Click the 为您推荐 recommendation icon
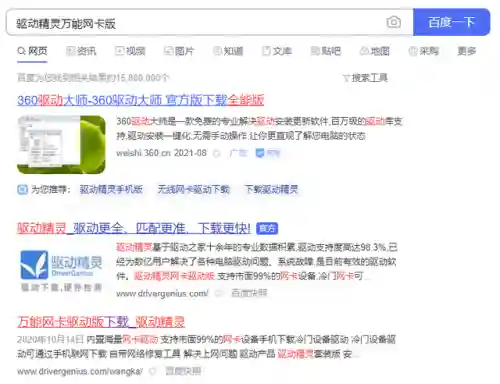The width and height of the screenshot is (500, 384). (22, 190)
